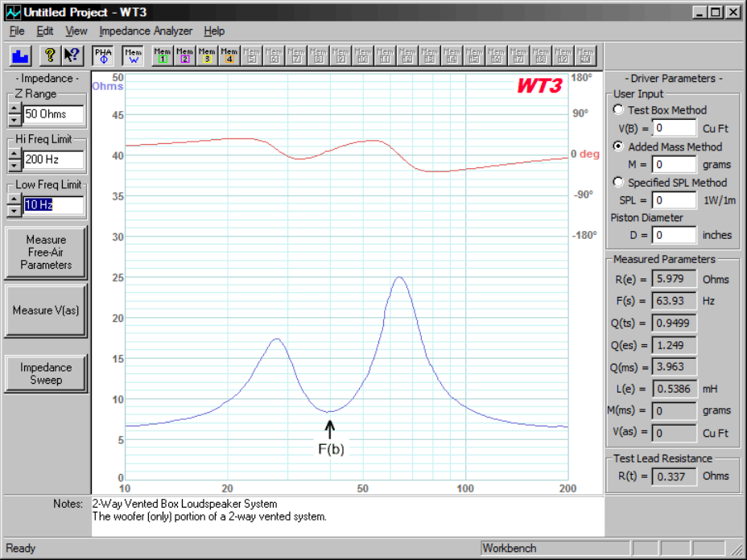
Task: Toggle the PHA phase curve icon
Action: 103,56
